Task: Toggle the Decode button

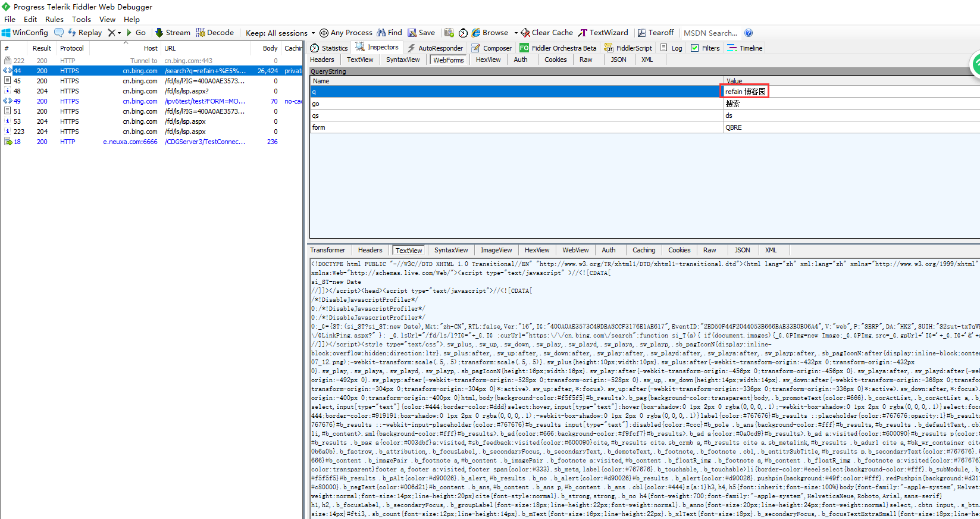Action: coord(215,33)
